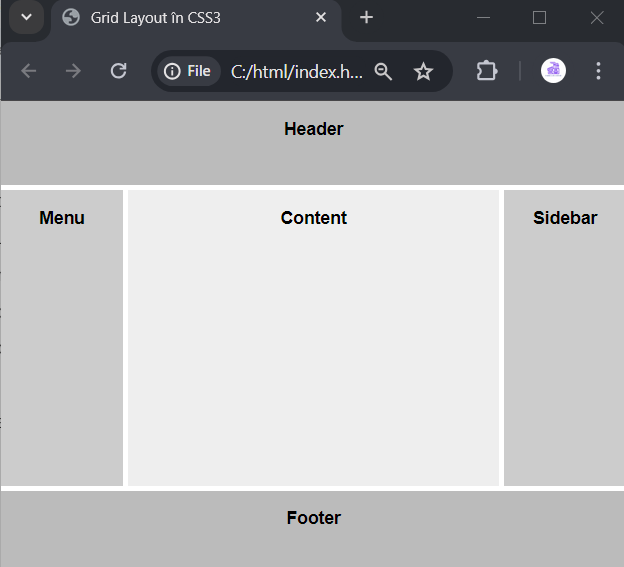The width and height of the screenshot is (624, 567).
Task: Open a new tab with plus button
Action: coord(366,17)
